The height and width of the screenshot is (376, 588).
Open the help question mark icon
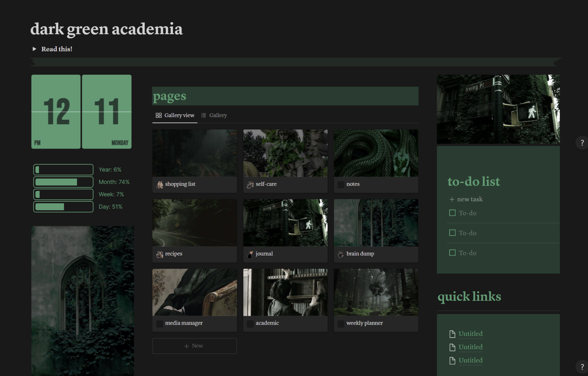click(x=582, y=143)
